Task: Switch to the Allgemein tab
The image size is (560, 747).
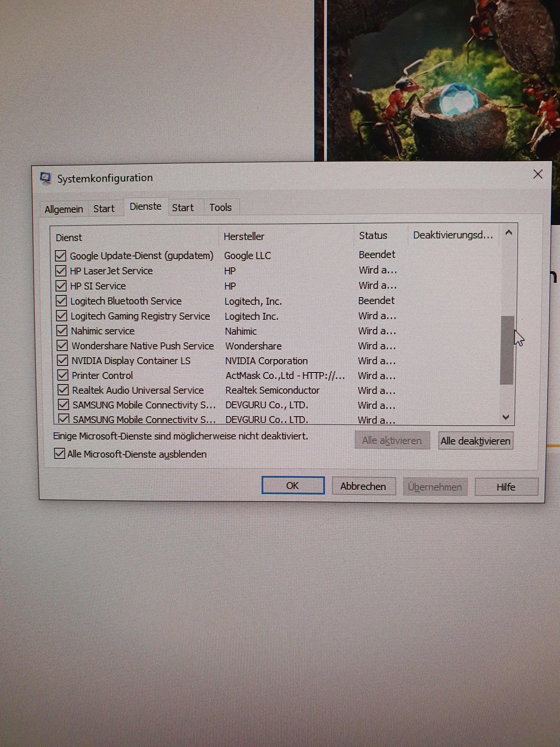Action: [64, 209]
